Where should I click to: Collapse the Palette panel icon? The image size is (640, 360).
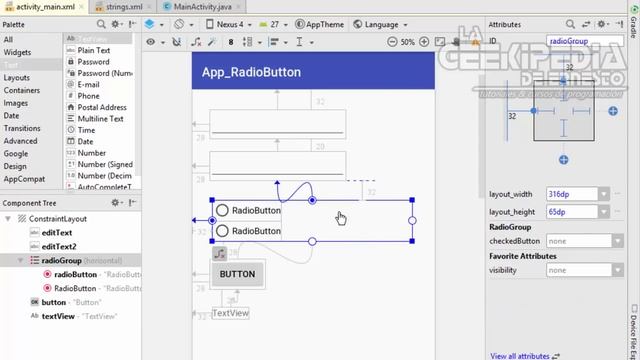[x=132, y=24]
